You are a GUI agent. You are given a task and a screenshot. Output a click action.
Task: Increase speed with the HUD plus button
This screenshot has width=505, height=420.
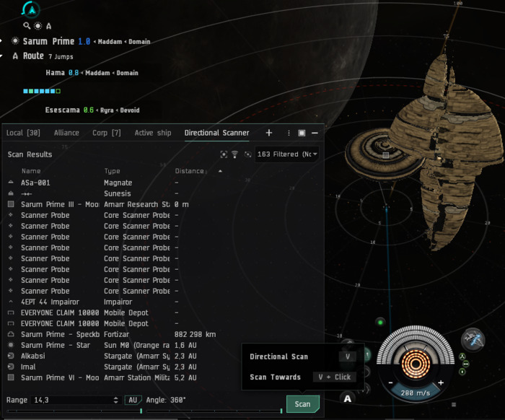click(x=441, y=382)
